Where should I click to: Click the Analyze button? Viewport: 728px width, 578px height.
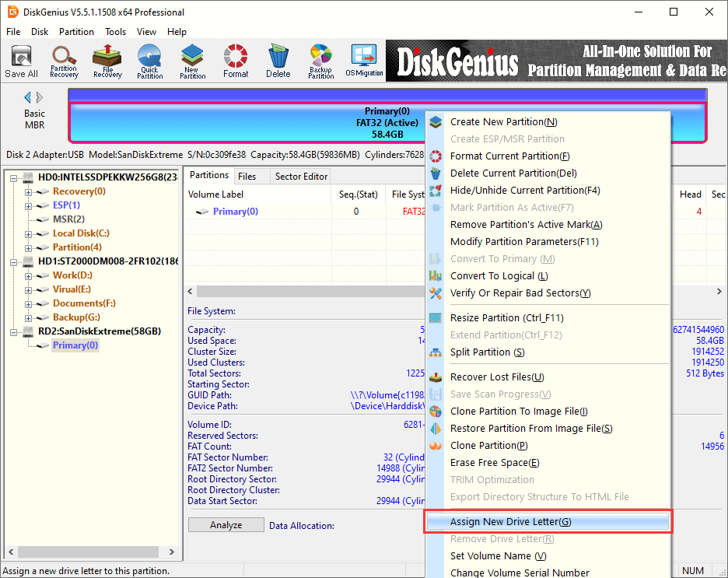[226, 525]
